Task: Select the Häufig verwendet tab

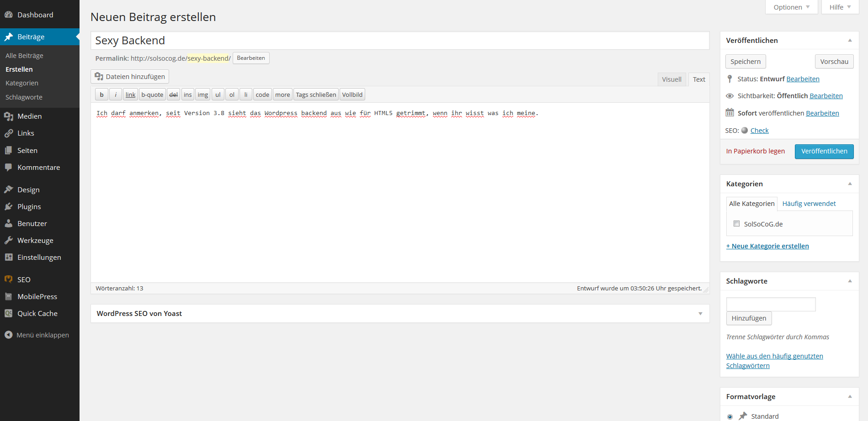Action: click(809, 204)
